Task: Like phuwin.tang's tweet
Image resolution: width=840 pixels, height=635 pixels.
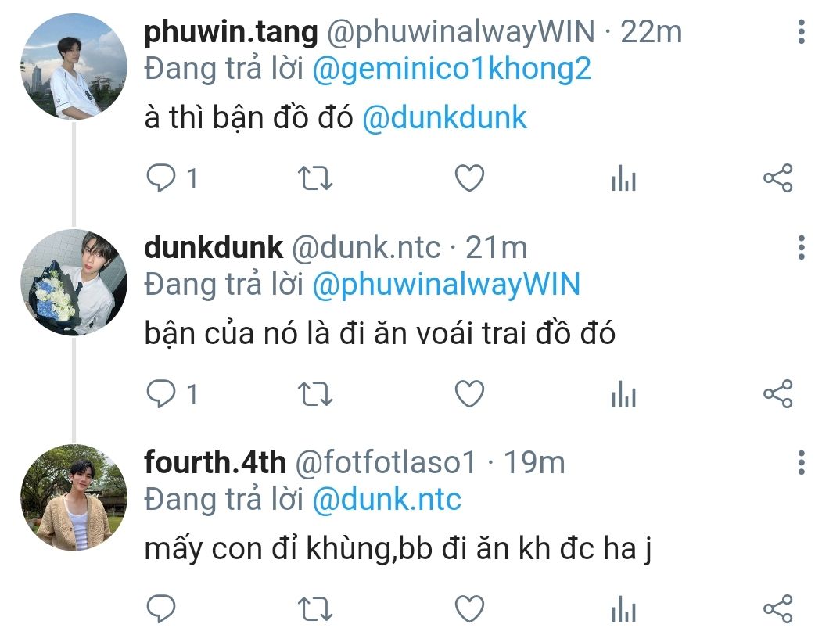Action: click(x=469, y=178)
